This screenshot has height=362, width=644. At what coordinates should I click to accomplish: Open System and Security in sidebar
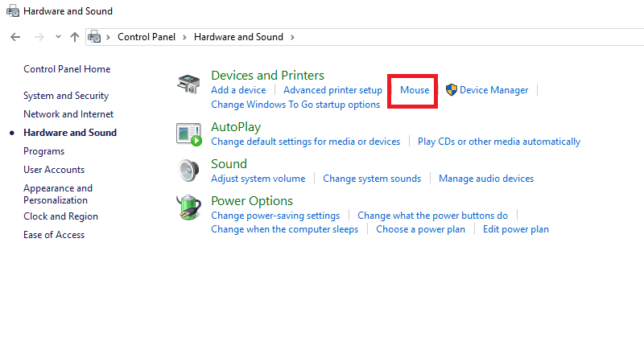pyautogui.click(x=66, y=96)
